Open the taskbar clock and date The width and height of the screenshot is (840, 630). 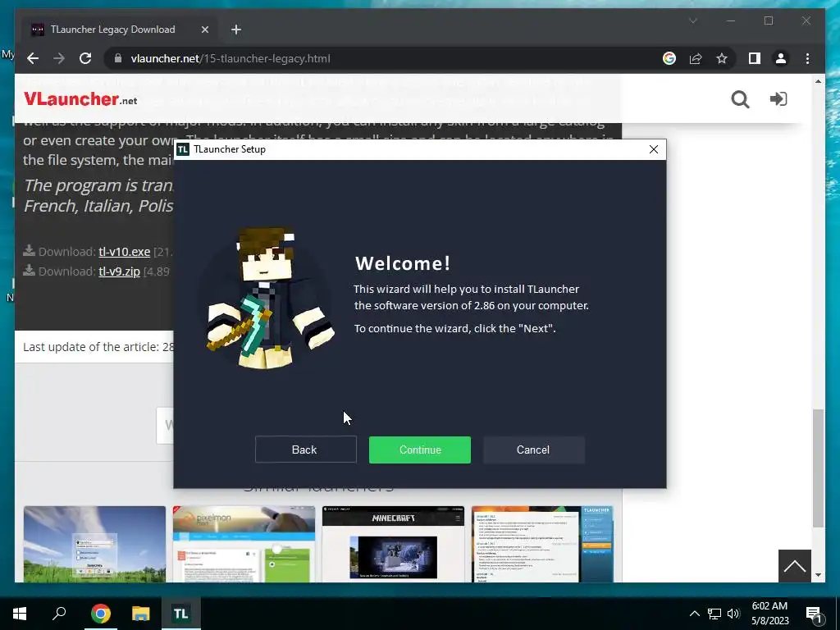(x=769, y=614)
